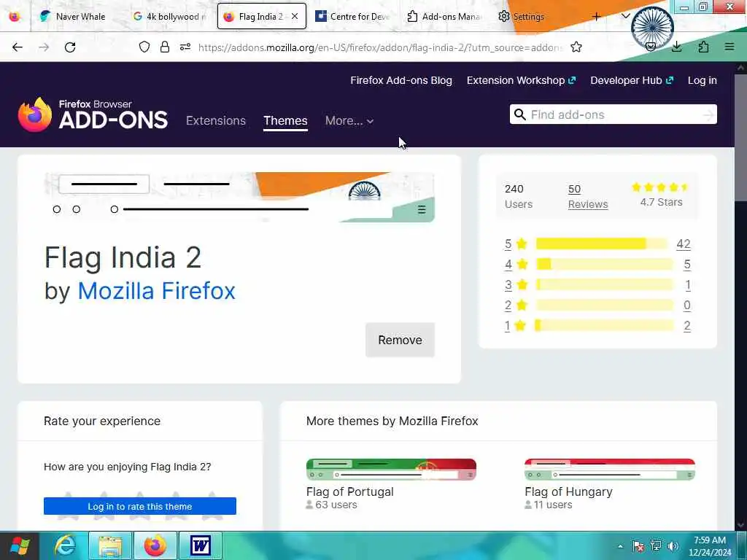Image resolution: width=747 pixels, height=560 pixels.
Task: Open the Extensions section
Action: pyautogui.click(x=216, y=120)
